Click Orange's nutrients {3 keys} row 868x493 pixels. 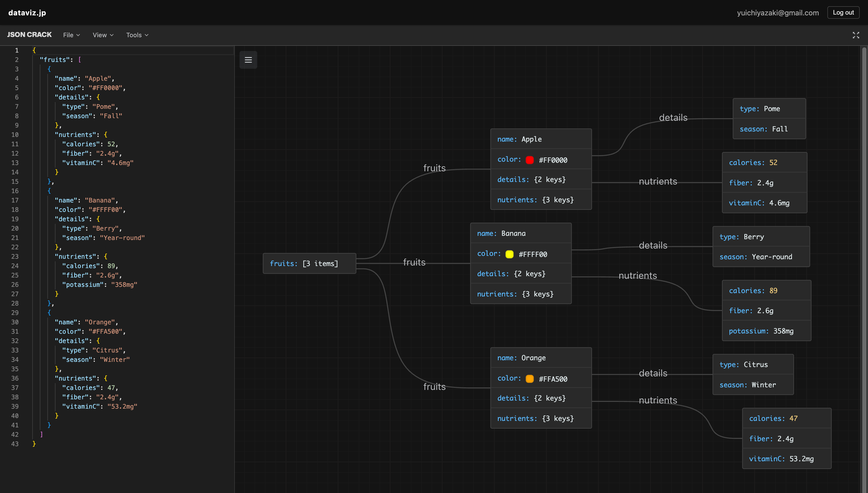541,419
